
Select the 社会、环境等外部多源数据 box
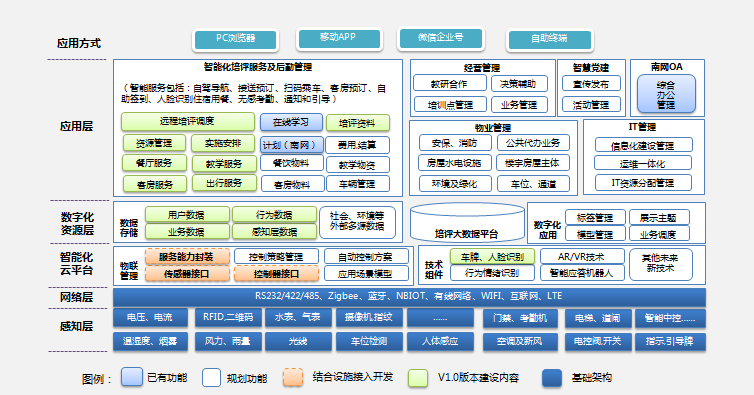[357, 222]
